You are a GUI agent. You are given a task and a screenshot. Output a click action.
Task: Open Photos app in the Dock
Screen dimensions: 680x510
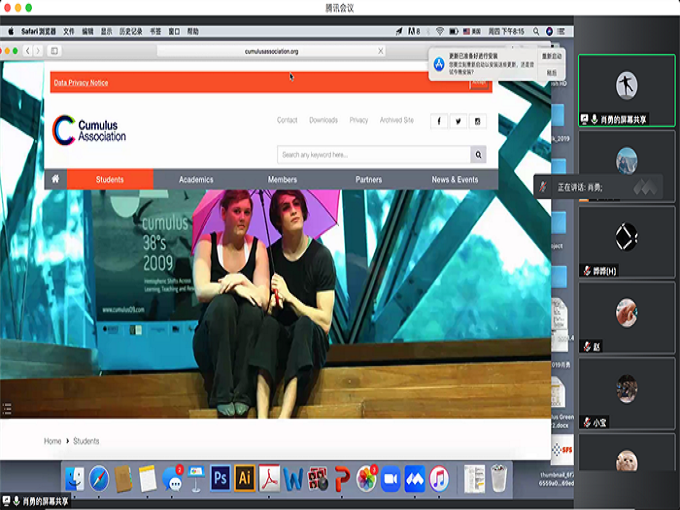click(367, 478)
